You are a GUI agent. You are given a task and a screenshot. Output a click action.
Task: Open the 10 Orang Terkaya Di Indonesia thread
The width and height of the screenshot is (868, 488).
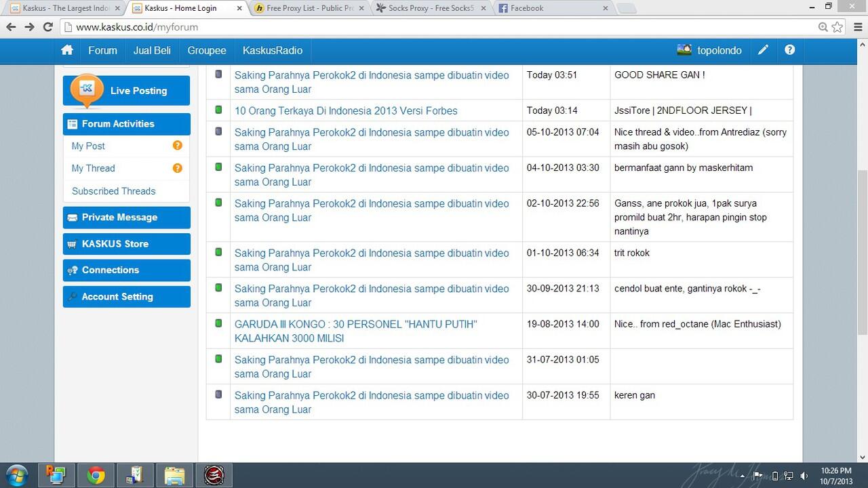346,110
